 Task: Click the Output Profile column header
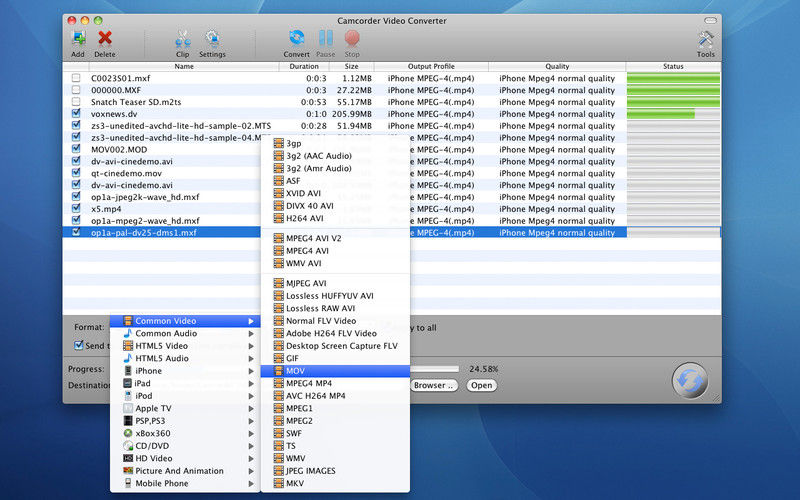click(x=431, y=66)
